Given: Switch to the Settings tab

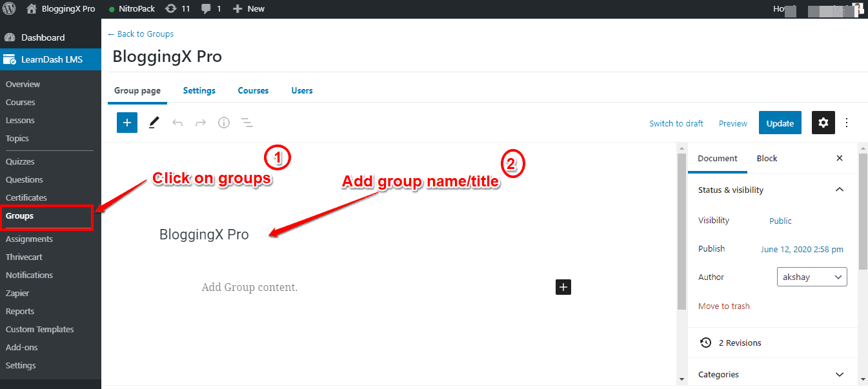Looking at the screenshot, I should 199,91.
